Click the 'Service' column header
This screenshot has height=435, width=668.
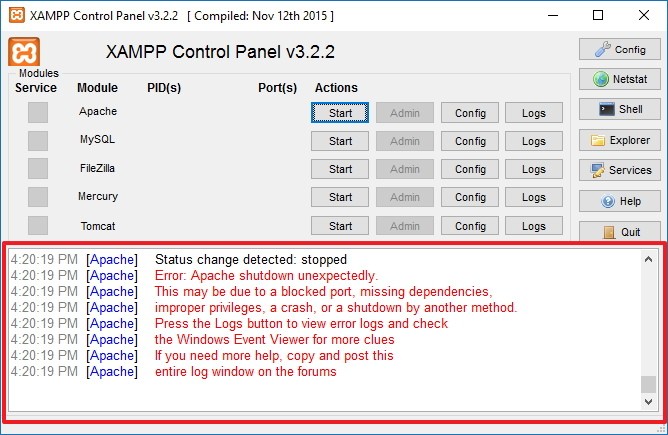(x=36, y=88)
